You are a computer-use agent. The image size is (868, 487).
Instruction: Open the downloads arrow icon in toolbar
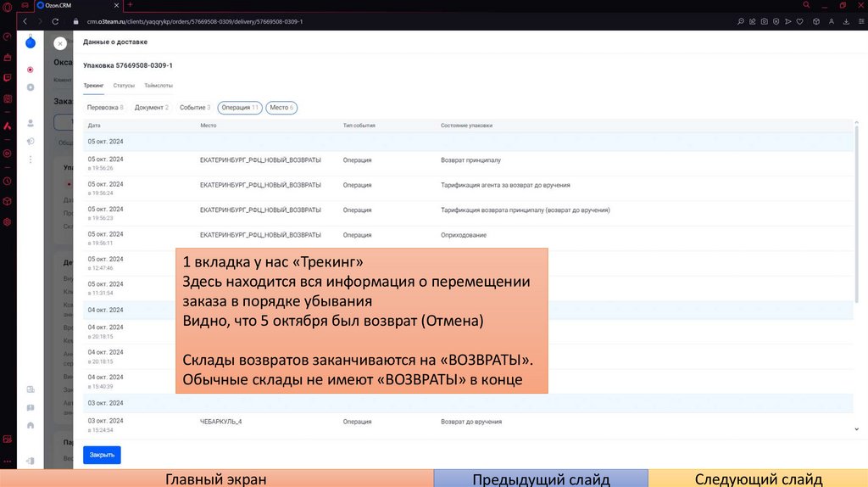coord(846,21)
